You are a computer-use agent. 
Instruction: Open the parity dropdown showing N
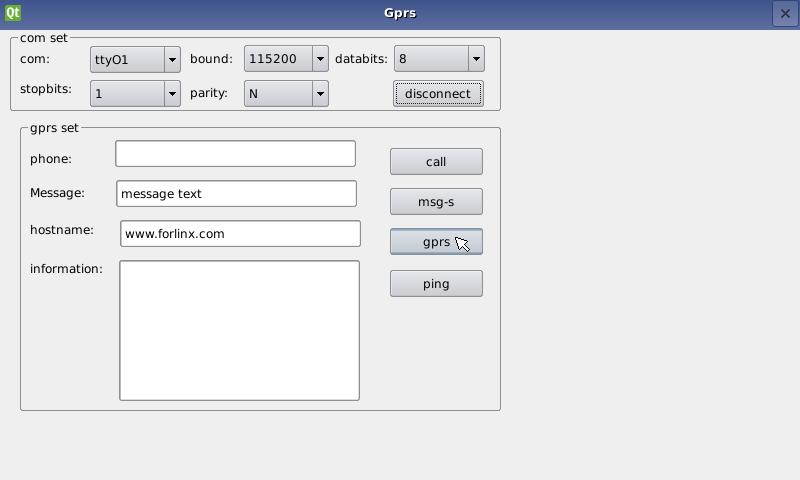click(286, 93)
